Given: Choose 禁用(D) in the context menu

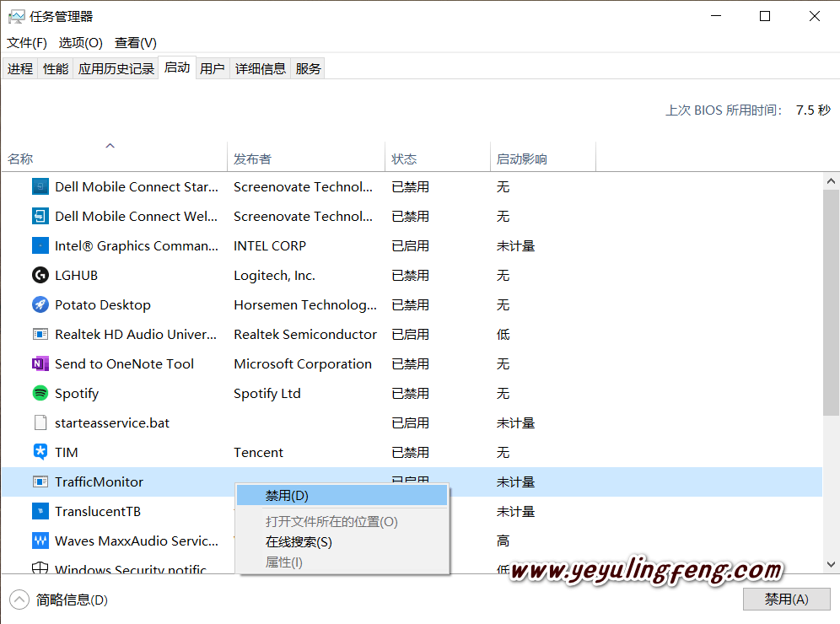Looking at the screenshot, I should (x=342, y=496).
